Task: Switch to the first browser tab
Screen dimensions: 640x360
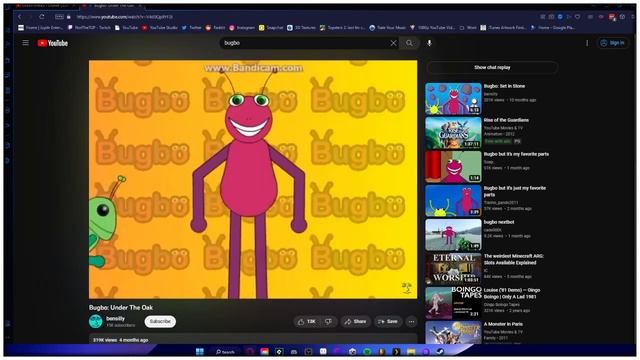Action: click(45, 6)
